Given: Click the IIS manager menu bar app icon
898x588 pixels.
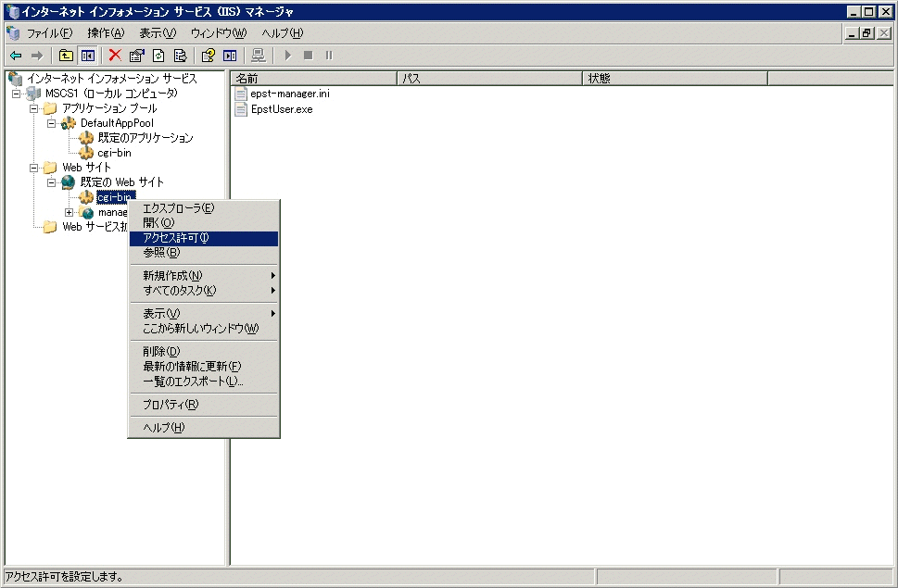Looking at the screenshot, I should [x=13, y=33].
